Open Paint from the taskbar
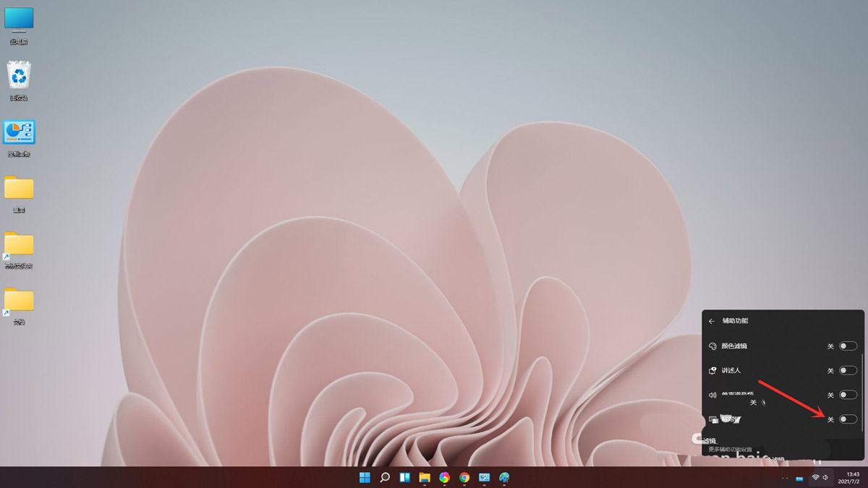 (504, 477)
